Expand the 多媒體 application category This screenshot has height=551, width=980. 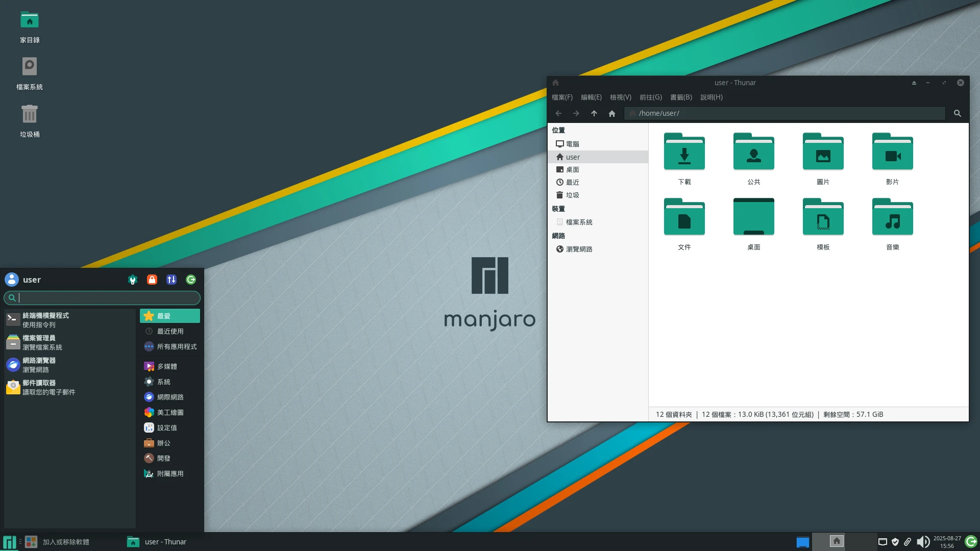(x=166, y=366)
